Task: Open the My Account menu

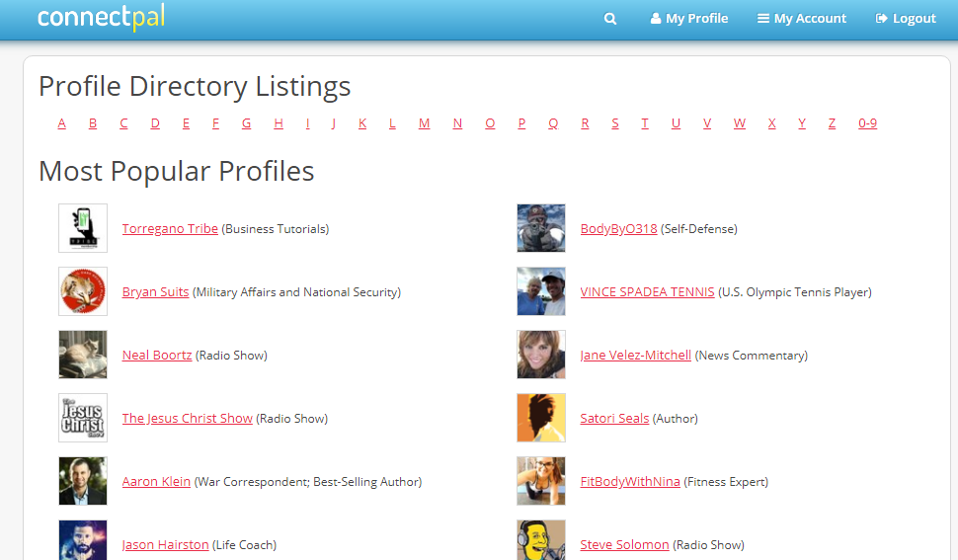Action: pyautogui.click(x=802, y=19)
